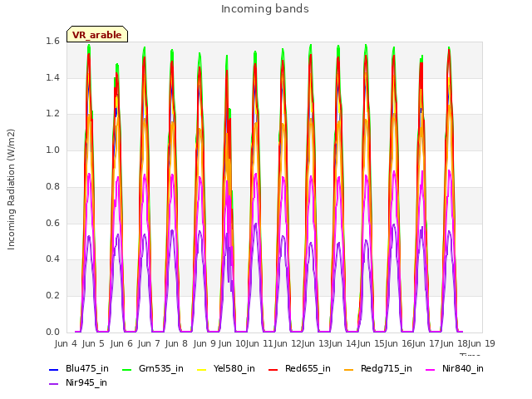Screen dimensions: 532x399
Task: Click the Incoming Radiation (W/m2) axis label
Action: 11,190
